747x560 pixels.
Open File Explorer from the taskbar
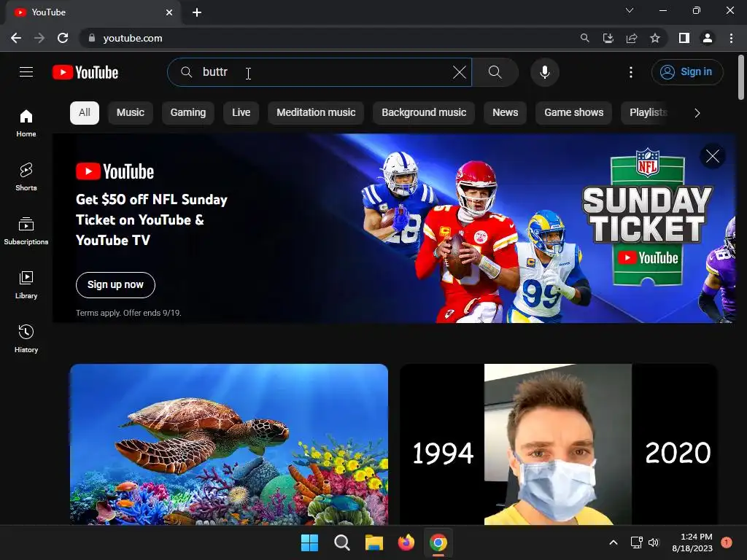click(x=374, y=542)
